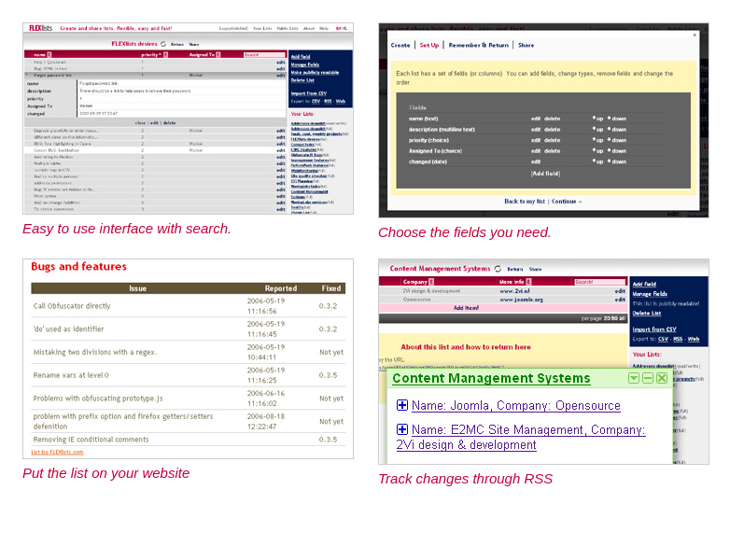Collapse expanded Forgot password link row arrow
The image size is (730, 560).
click(27, 75)
